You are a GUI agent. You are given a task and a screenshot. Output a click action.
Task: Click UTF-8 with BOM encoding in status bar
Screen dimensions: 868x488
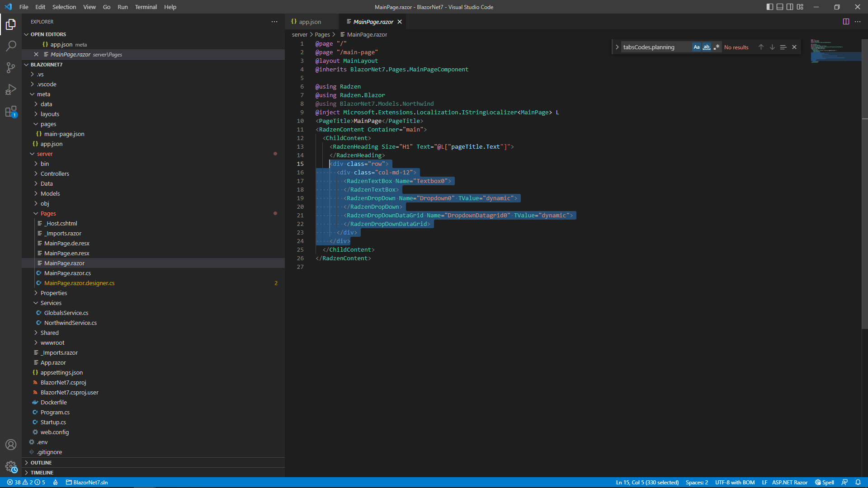735,482
